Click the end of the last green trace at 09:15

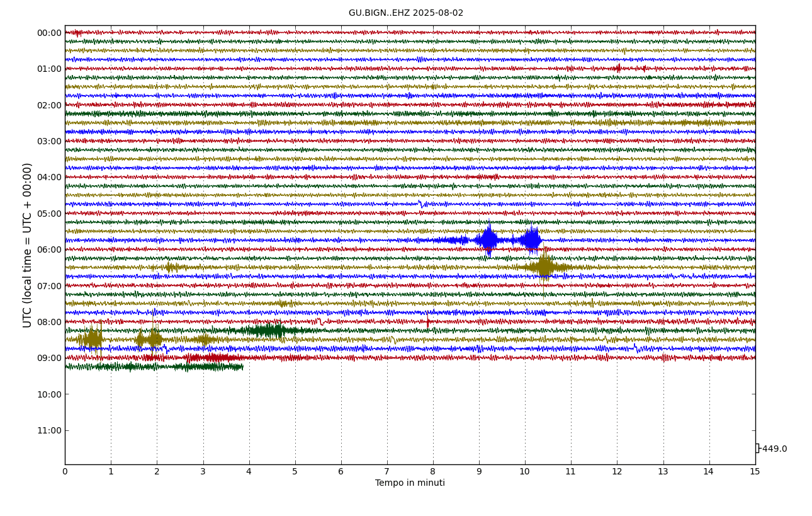(242, 367)
